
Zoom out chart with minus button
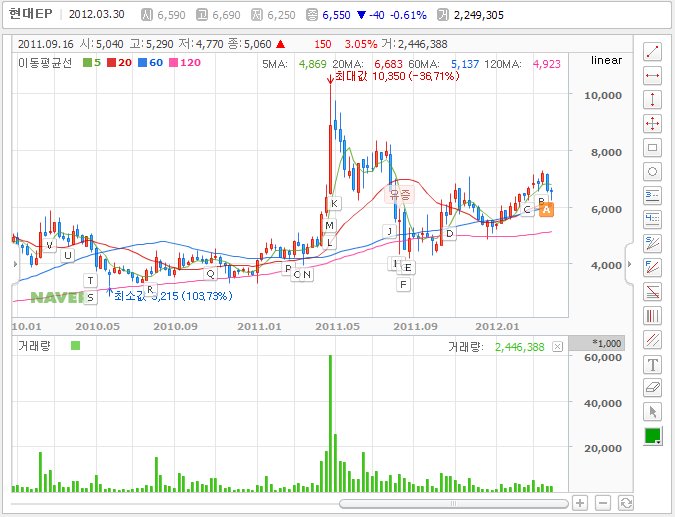603,503
